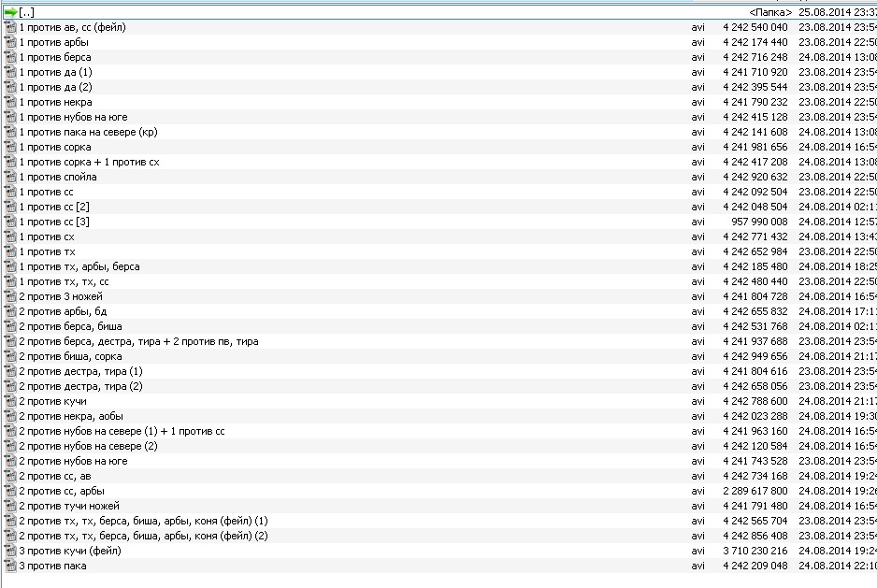Click video icon next to '1 против сх'
Screen dimensions: 877x588
10,237
